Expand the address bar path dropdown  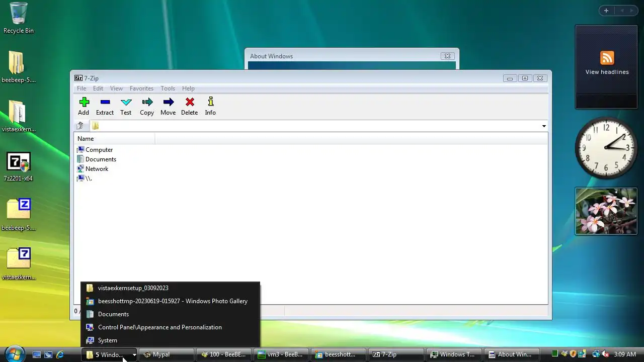(x=544, y=126)
